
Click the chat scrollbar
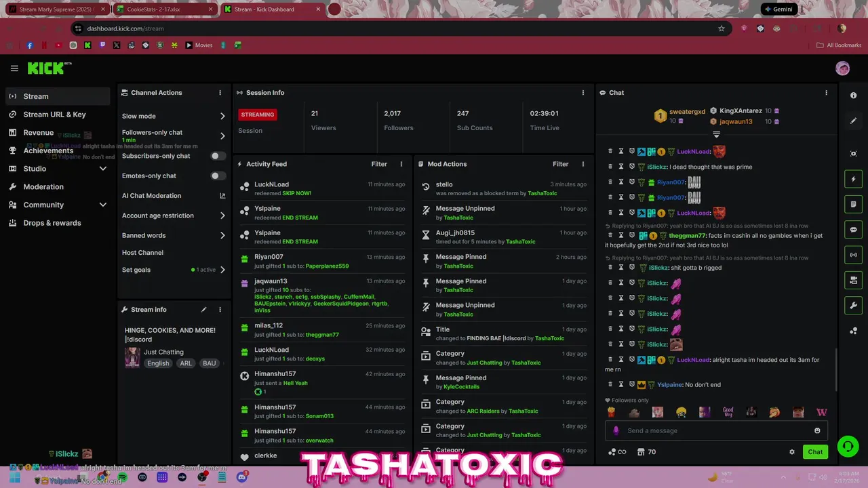[836, 370]
